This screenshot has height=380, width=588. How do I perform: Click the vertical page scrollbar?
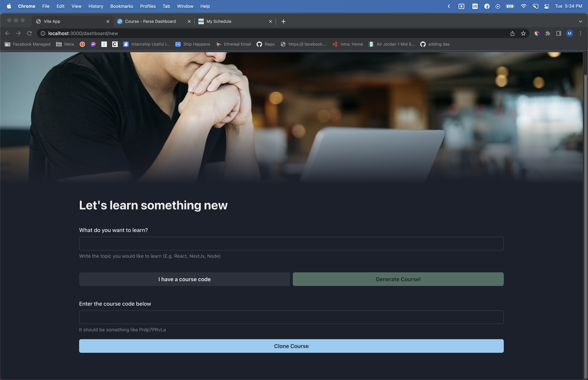tap(585, 222)
